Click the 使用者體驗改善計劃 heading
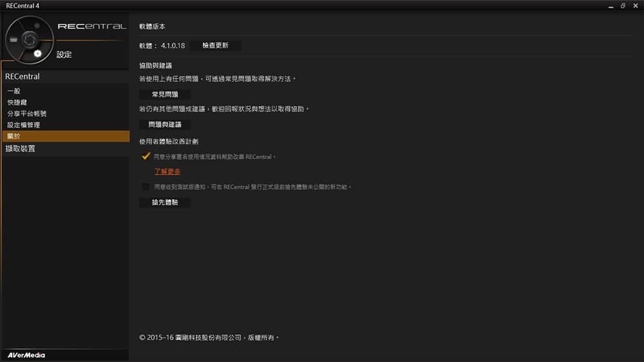Viewport: 644px width, 362px height. point(169,141)
